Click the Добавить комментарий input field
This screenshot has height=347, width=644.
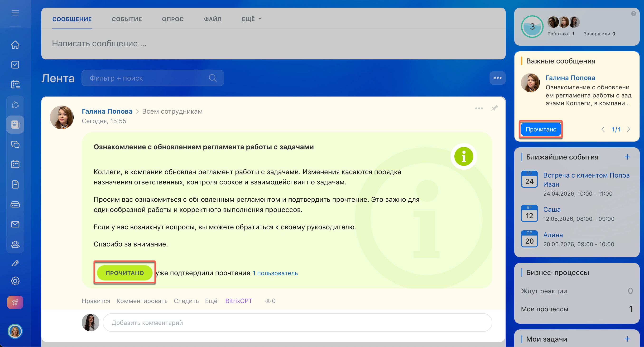click(297, 323)
